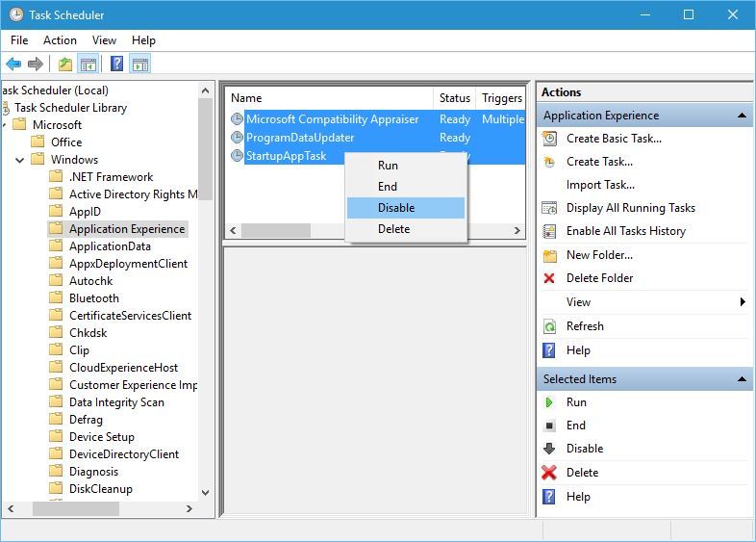The height and width of the screenshot is (542, 756).
Task: Choose Disable from the context menu
Action: tap(406, 208)
